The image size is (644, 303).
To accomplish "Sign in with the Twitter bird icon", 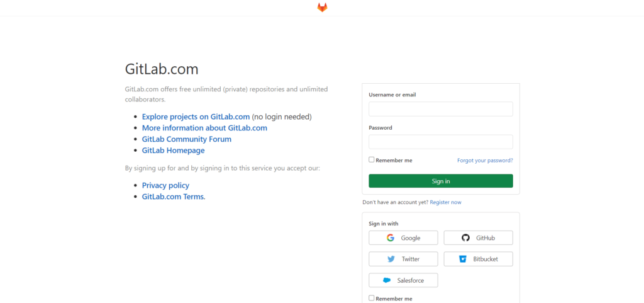I will pos(391,259).
